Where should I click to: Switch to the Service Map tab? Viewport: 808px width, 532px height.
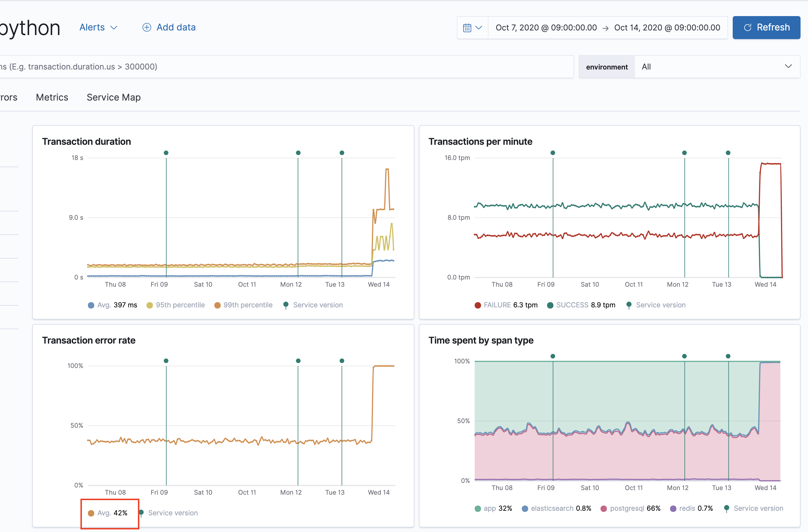click(x=114, y=97)
